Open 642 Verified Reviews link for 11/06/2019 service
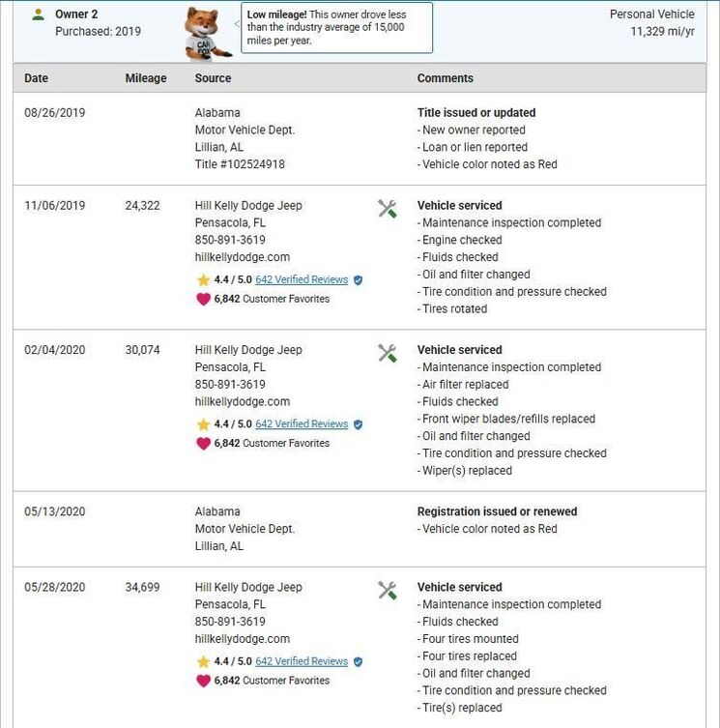The height and width of the screenshot is (728, 720). point(302,280)
